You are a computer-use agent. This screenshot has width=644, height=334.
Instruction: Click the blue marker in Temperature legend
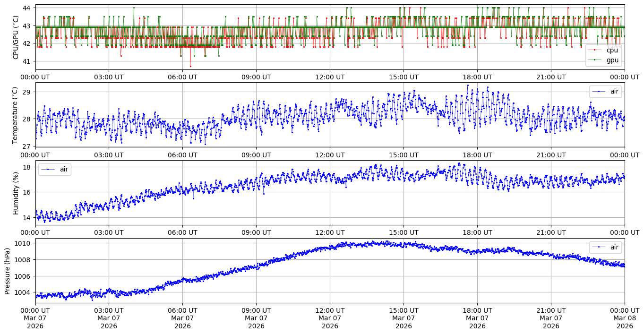[599, 92]
